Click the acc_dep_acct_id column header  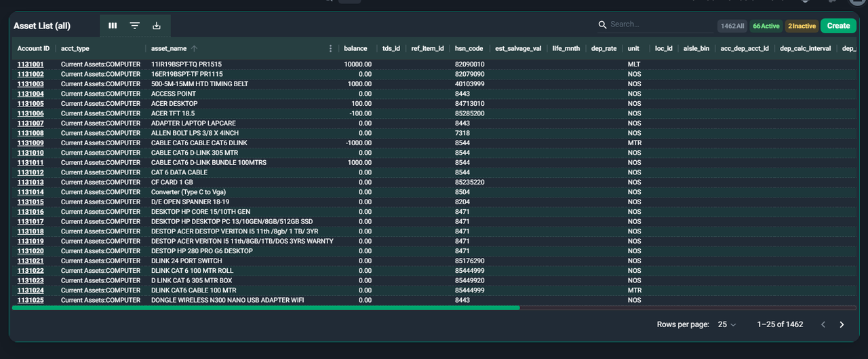[x=745, y=49]
